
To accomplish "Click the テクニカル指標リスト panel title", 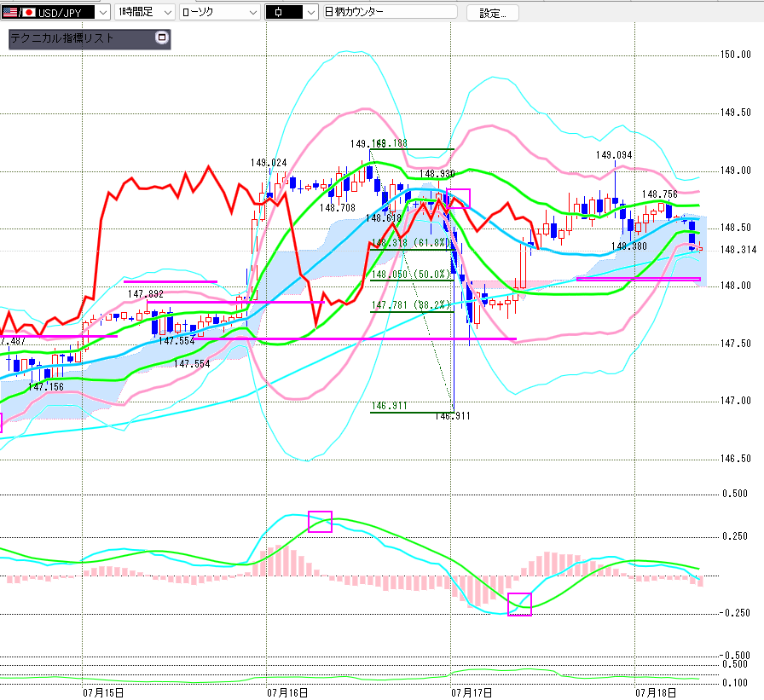I will pyautogui.click(x=62, y=38).
